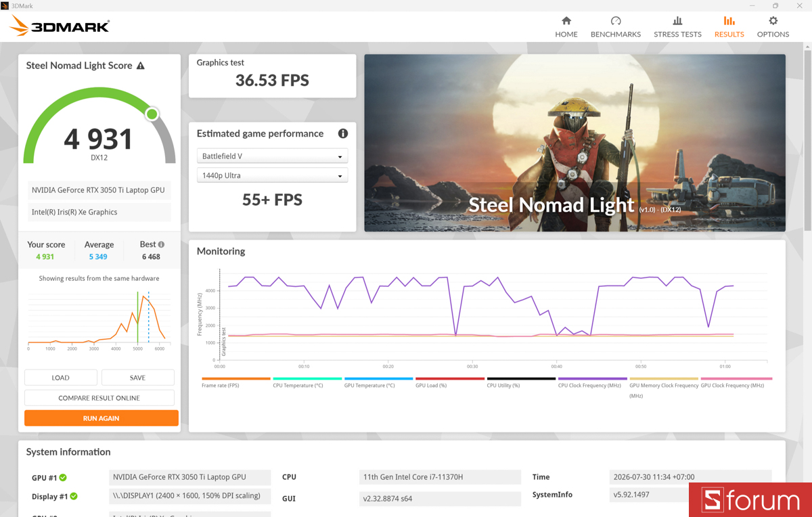Toggle GPU Load (%) legend swatch
Viewport: 812px width, 517px height.
click(450, 379)
